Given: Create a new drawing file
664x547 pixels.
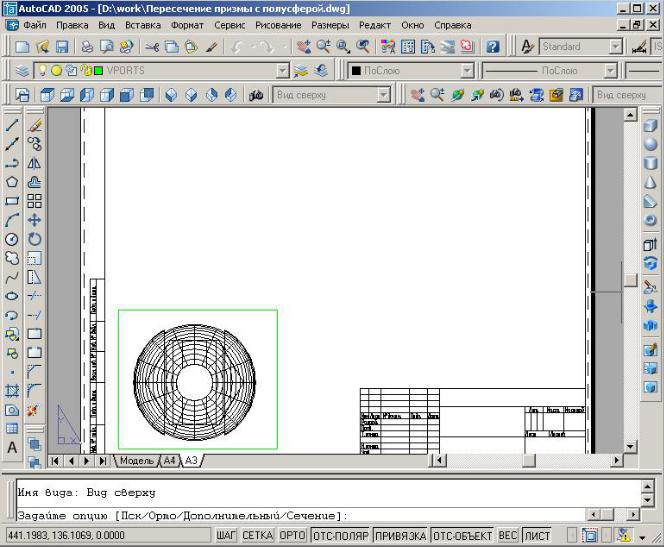Looking at the screenshot, I should (22, 47).
